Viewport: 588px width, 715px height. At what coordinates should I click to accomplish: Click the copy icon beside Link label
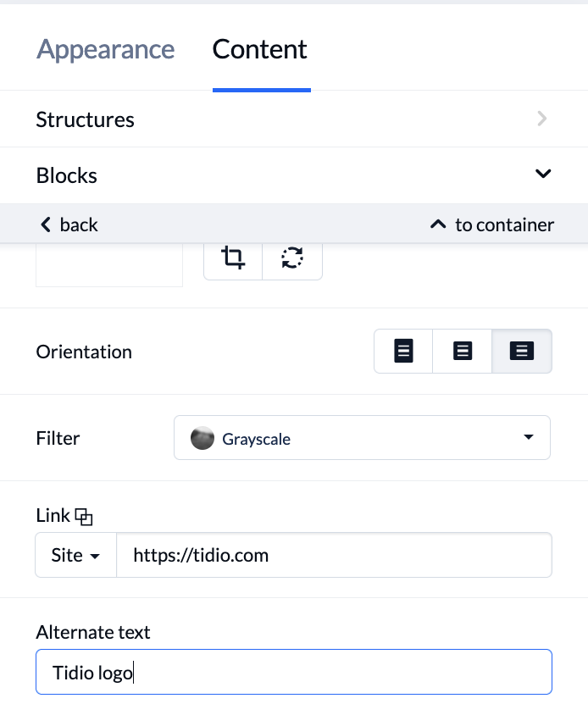84,517
